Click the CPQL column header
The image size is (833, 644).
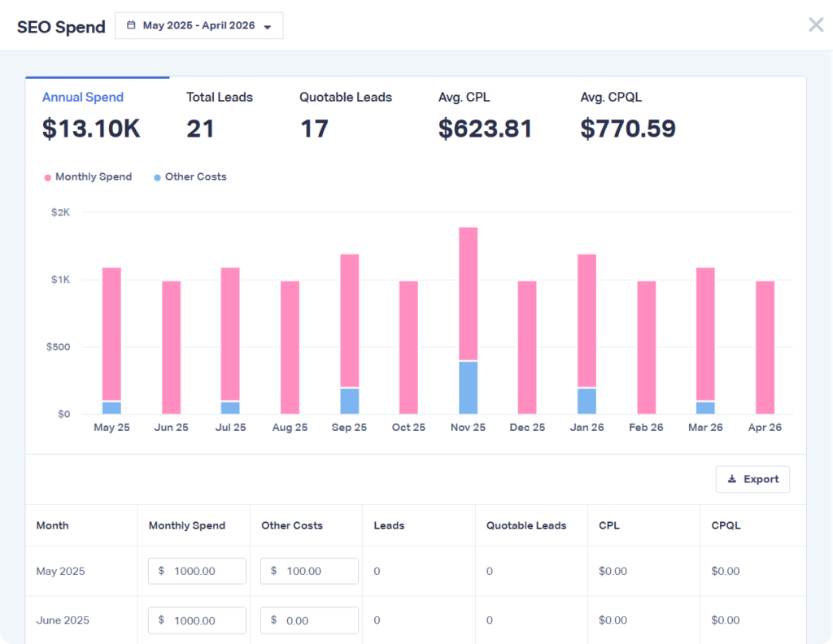[x=725, y=525]
